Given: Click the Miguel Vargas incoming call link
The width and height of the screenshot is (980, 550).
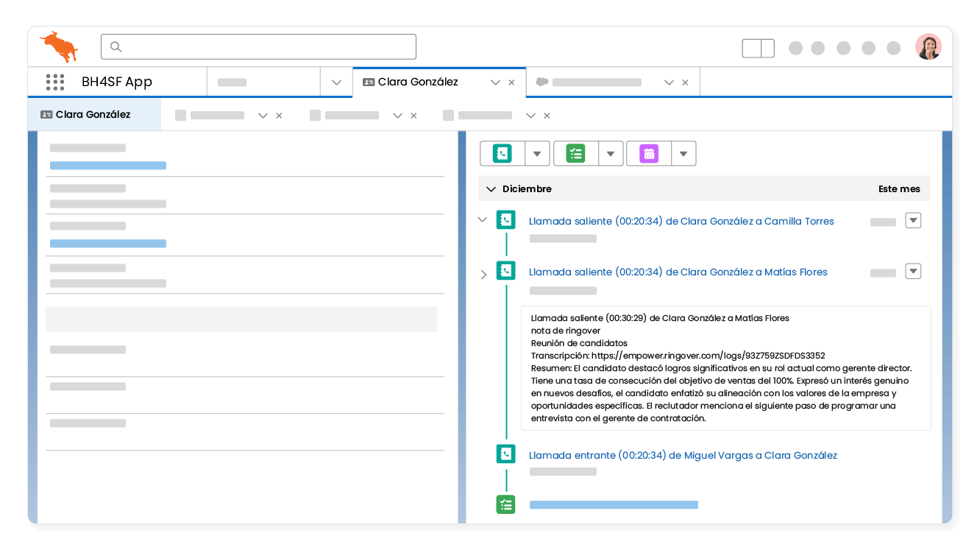Looking at the screenshot, I should click(683, 454).
